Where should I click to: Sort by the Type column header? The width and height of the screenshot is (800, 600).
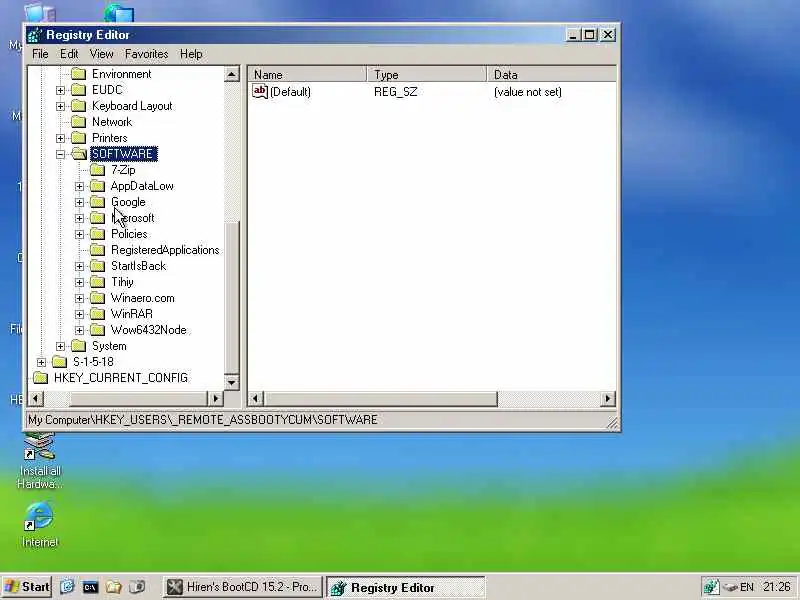427,74
